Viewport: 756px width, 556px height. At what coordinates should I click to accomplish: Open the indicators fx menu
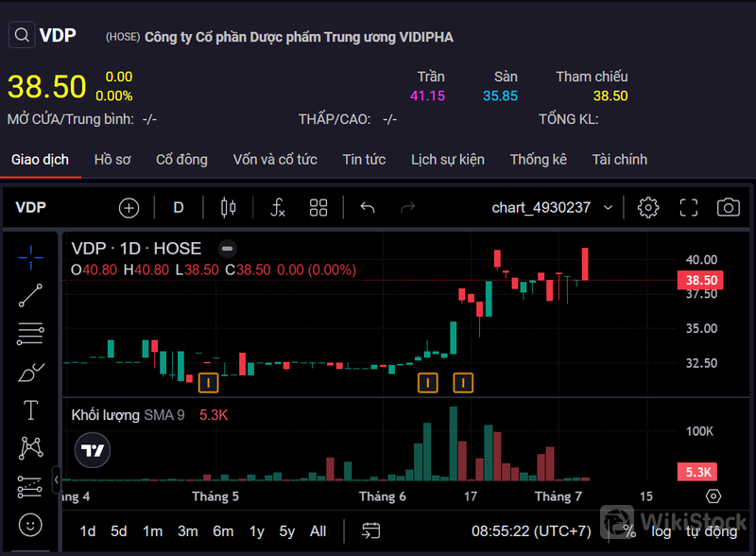pyautogui.click(x=278, y=208)
